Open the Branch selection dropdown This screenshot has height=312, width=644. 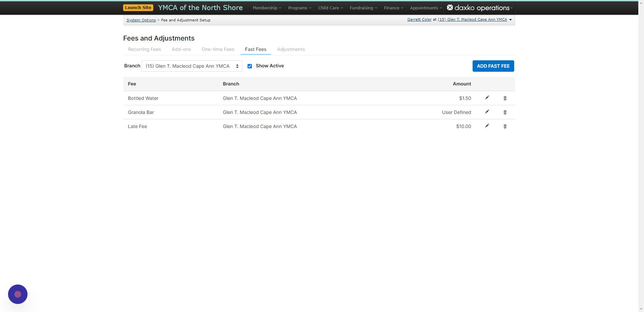(192, 66)
